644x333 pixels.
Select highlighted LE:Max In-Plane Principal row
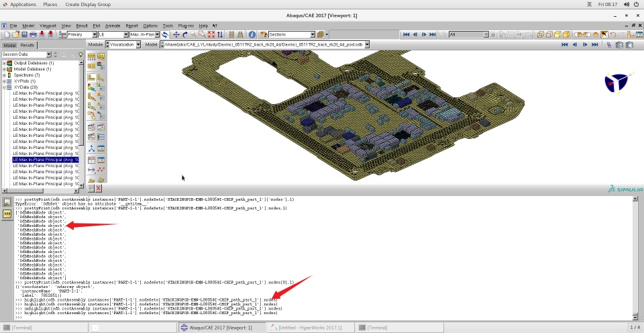46,160
